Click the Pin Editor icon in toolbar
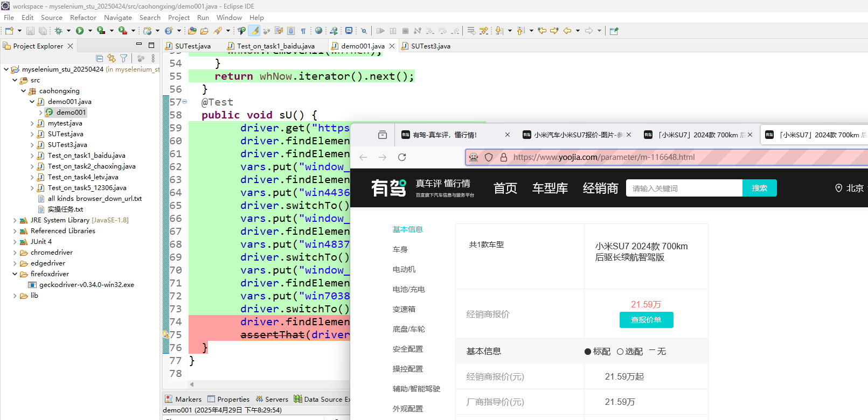868x420 pixels. (x=614, y=31)
